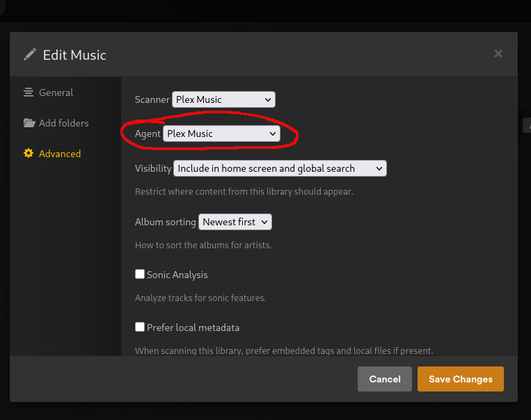Tick the Prefer local metadata checkbox
The width and height of the screenshot is (531, 420).
tap(140, 327)
